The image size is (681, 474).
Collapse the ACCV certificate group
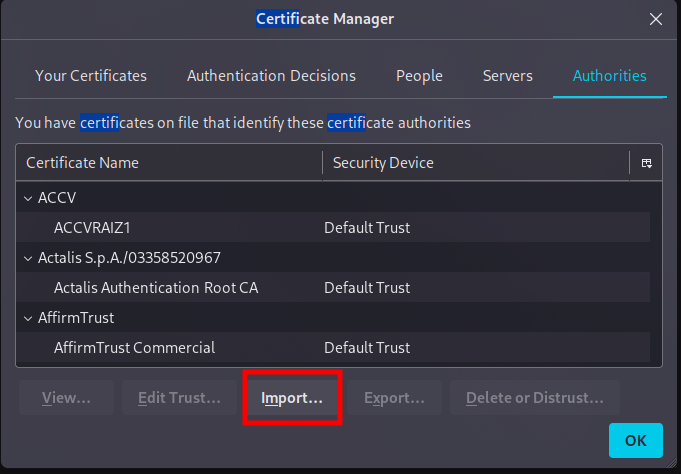[27, 198]
